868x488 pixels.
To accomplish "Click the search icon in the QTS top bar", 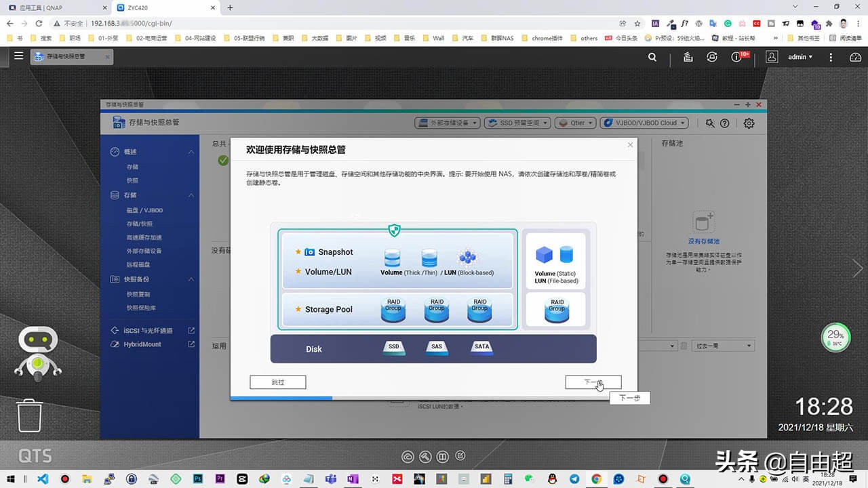I will (x=652, y=58).
